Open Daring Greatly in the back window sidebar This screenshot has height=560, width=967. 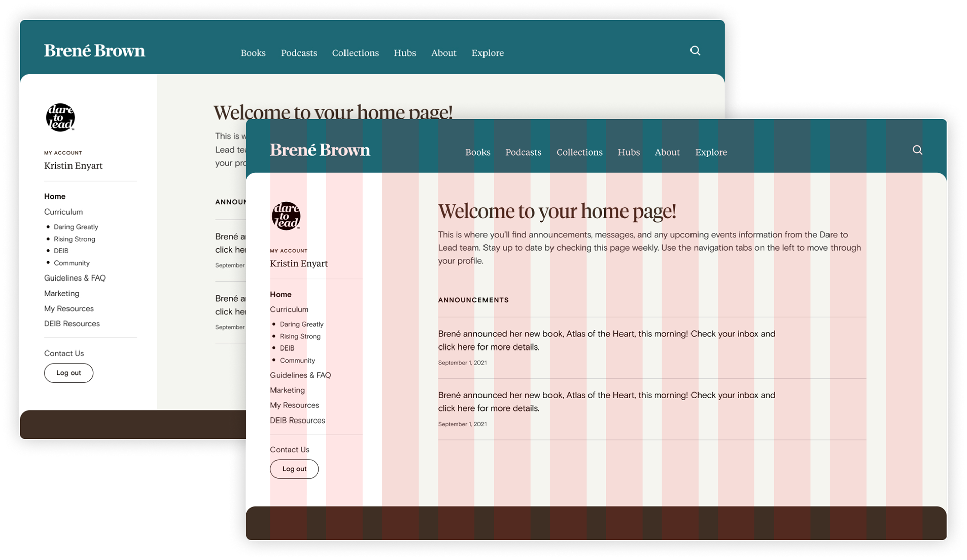tap(76, 227)
